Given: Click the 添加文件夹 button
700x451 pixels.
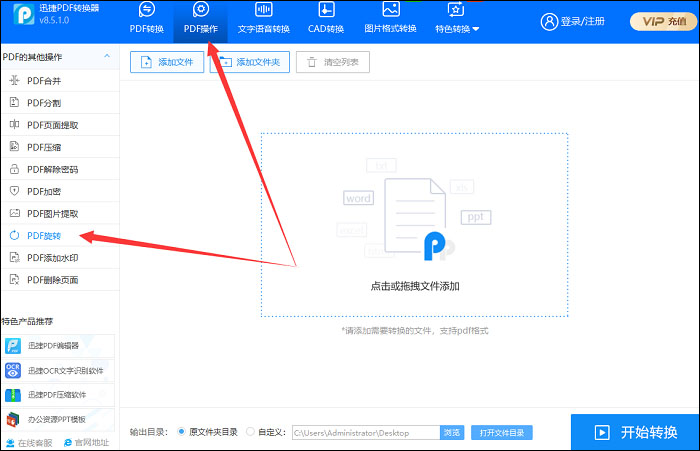Looking at the screenshot, I should point(250,62).
